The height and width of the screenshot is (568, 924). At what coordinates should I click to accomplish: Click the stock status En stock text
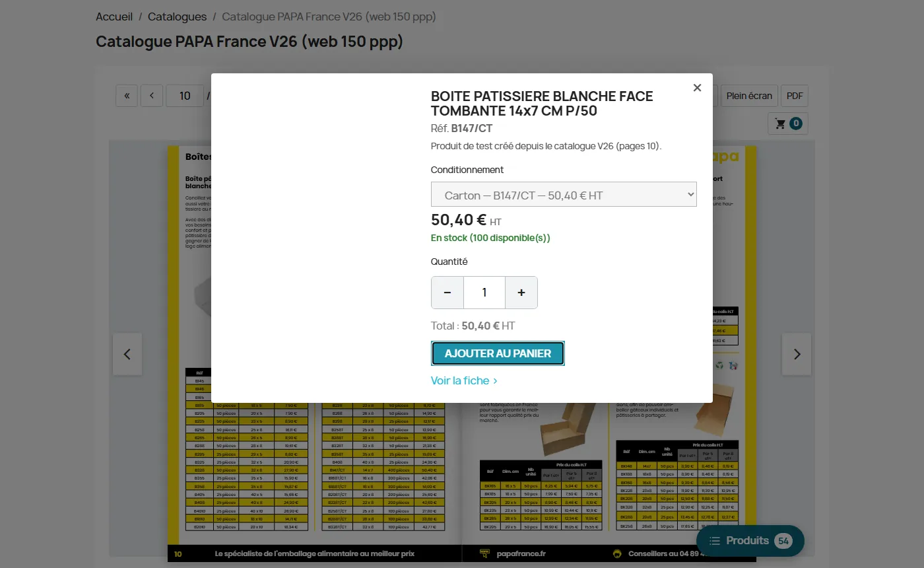pos(490,238)
